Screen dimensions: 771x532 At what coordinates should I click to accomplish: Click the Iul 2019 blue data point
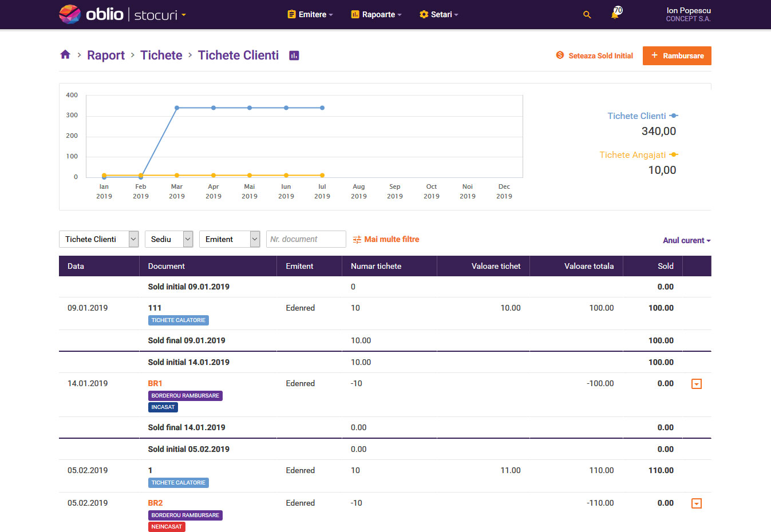[x=322, y=108]
